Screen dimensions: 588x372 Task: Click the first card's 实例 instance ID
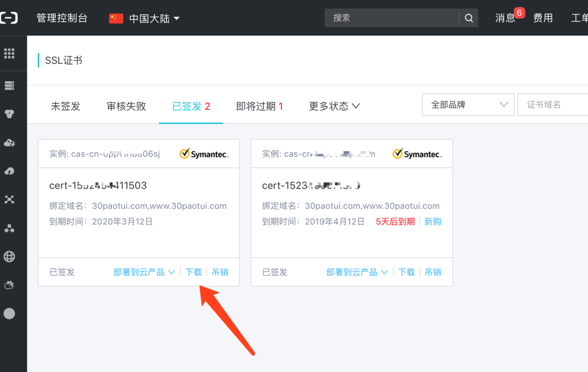click(x=105, y=154)
